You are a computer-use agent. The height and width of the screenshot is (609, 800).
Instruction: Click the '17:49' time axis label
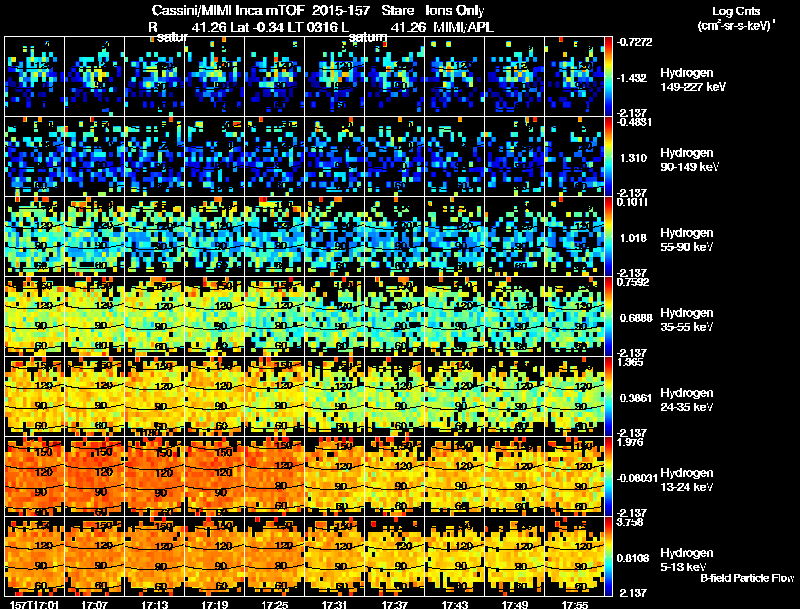pyautogui.click(x=515, y=604)
